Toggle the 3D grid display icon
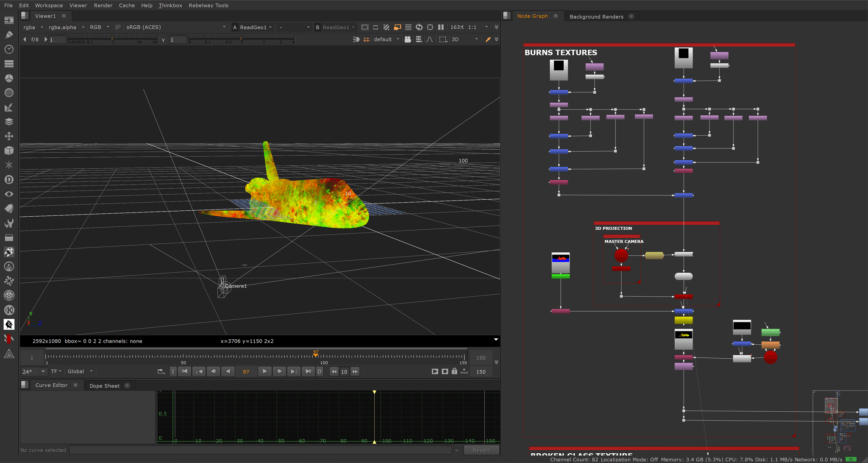Screen dimensions: 868x463 [367, 39]
